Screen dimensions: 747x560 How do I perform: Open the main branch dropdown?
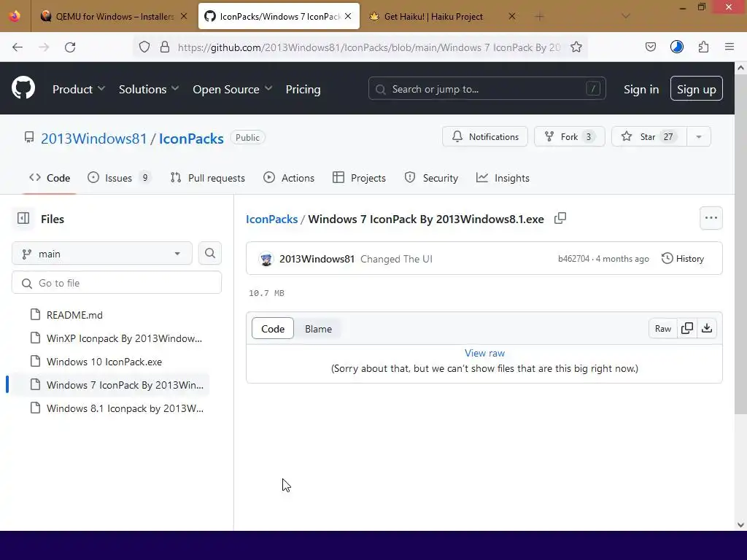tap(102, 253)
